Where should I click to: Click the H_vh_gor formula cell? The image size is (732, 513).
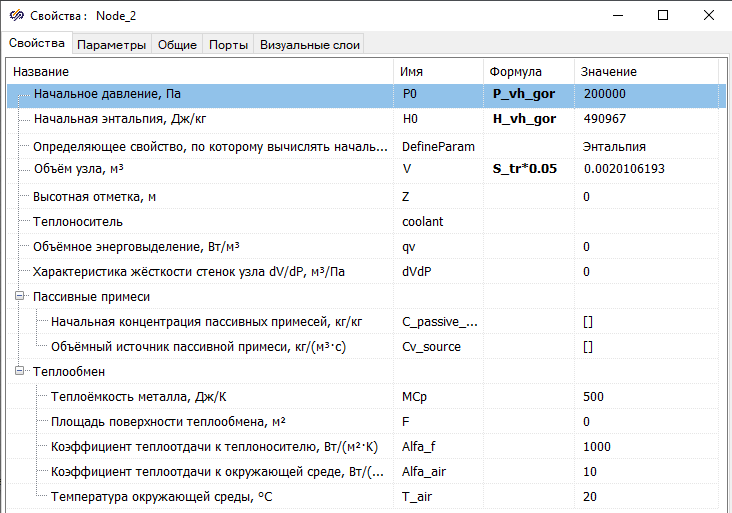524,119
